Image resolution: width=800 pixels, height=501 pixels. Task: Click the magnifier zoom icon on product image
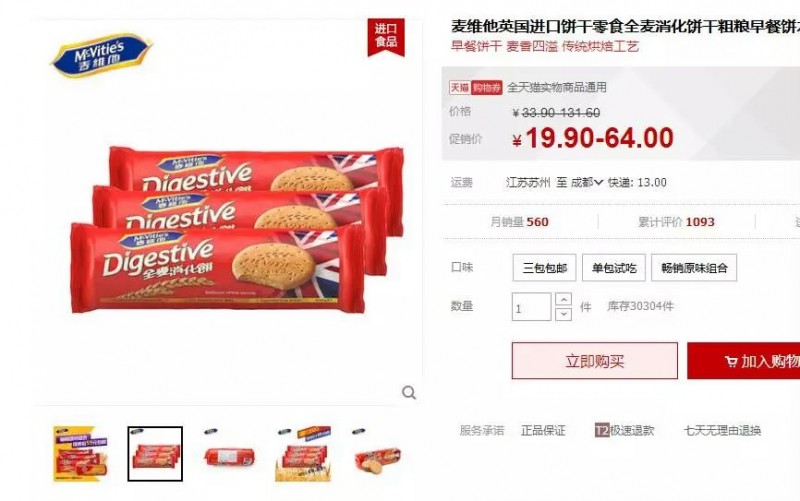pyautogui.click(x=409, y=392)
